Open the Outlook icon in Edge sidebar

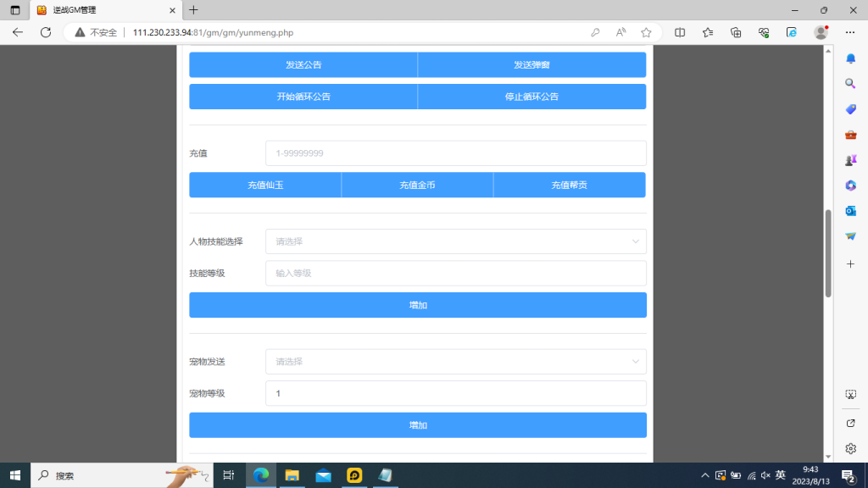pyautogui.click(x=850, y=211)
